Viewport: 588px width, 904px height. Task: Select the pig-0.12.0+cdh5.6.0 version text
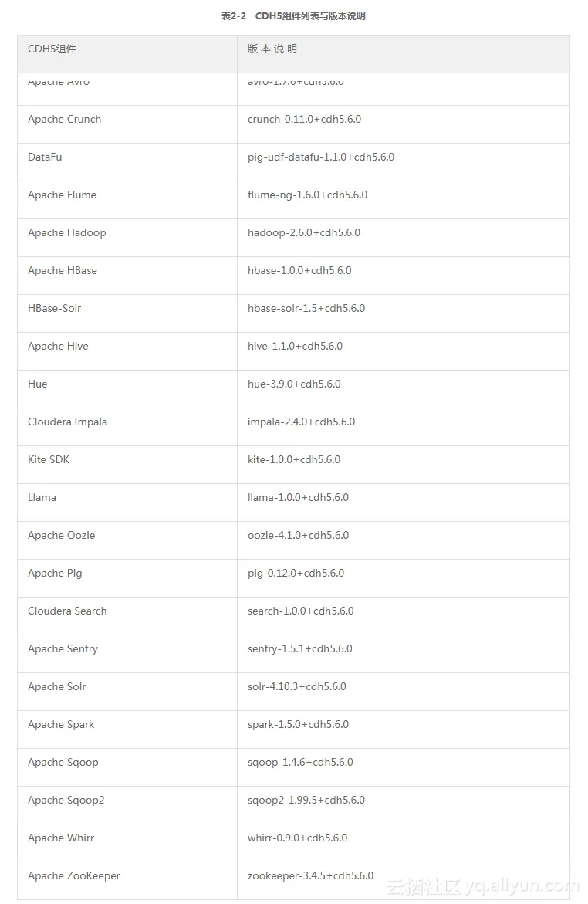pyautogui.click(x=296, y=574)
